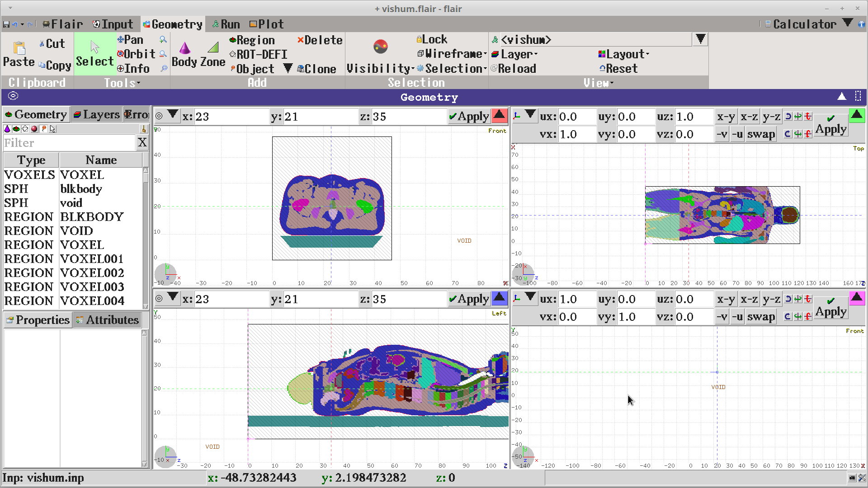Reload the geometry view
Screen dimensions: 868x488
coord(514,69)
